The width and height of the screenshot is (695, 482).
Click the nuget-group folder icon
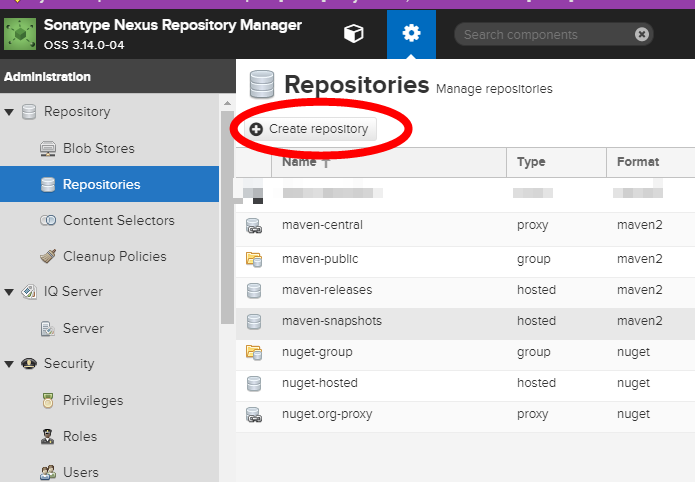coord(254,353)
